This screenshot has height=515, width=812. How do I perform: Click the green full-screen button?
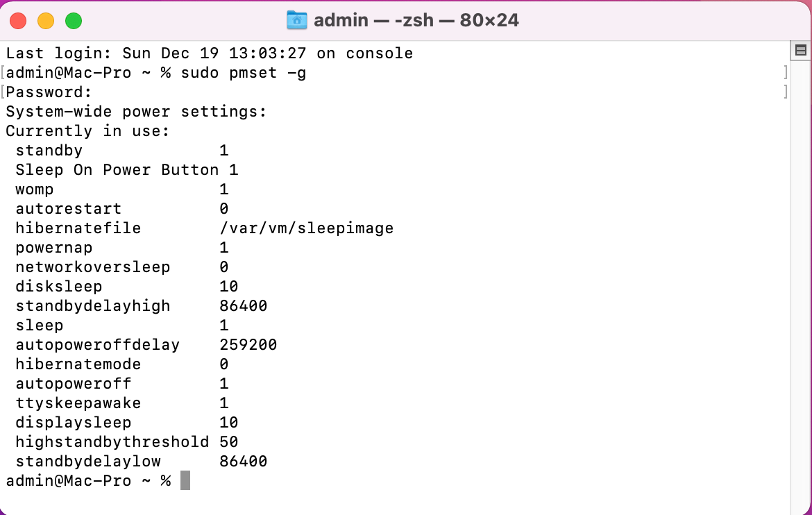click(74, 21)
